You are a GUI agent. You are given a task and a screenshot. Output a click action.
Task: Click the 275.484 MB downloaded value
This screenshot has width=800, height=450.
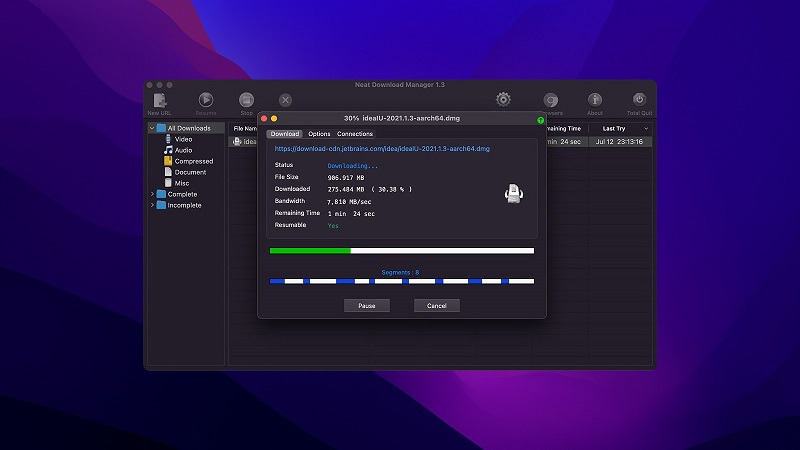(346, 189)
